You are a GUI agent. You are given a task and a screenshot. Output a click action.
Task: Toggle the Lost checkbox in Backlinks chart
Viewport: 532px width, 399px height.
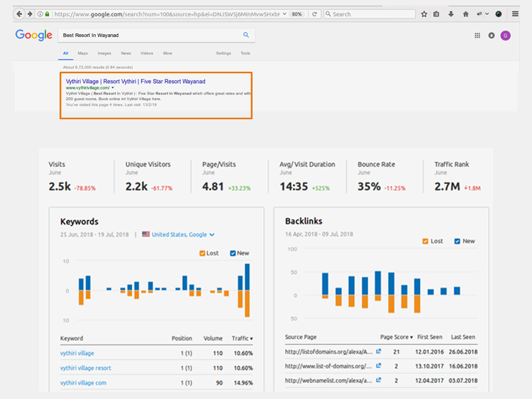click(425, 241)
